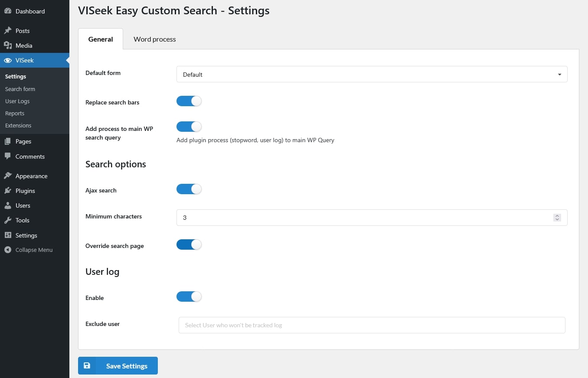Click the Save Settings button

[x=118, y=366]
